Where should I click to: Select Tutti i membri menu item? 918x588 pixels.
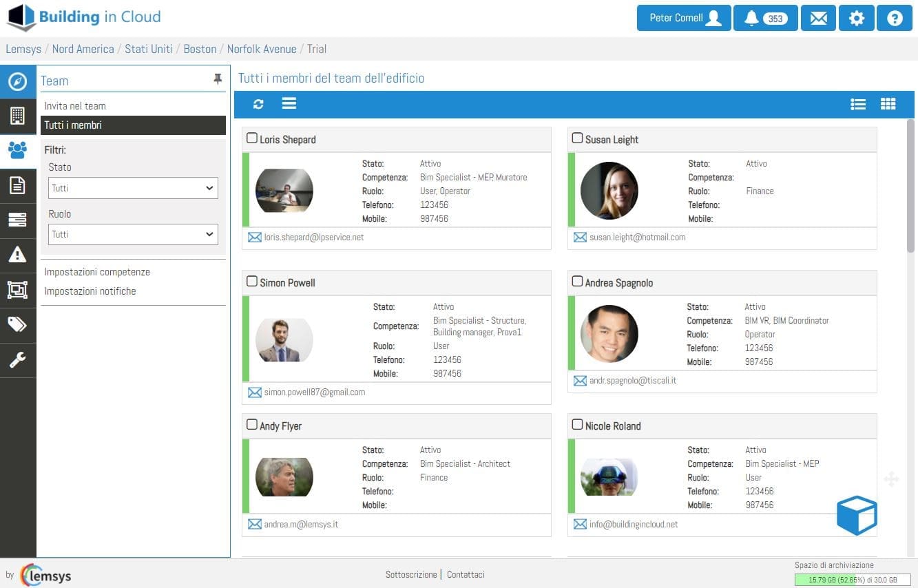[x=133, y=125]
